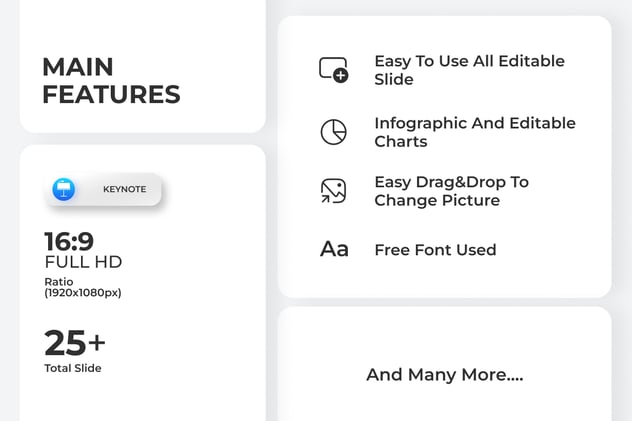This screenshot has height=421, width=632.
Task: Click the editable slide icon
Action: click(x=332, y=69)
